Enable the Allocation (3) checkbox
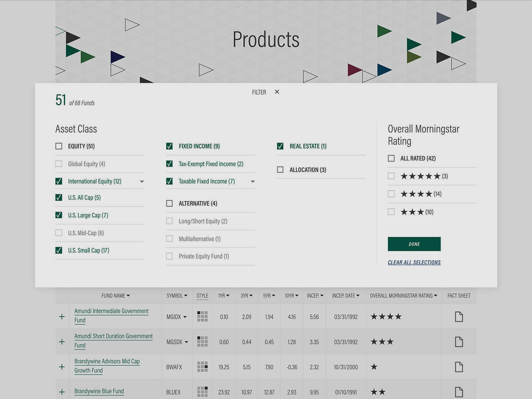This screenshot has width=532, height=399. click(280, 170)
